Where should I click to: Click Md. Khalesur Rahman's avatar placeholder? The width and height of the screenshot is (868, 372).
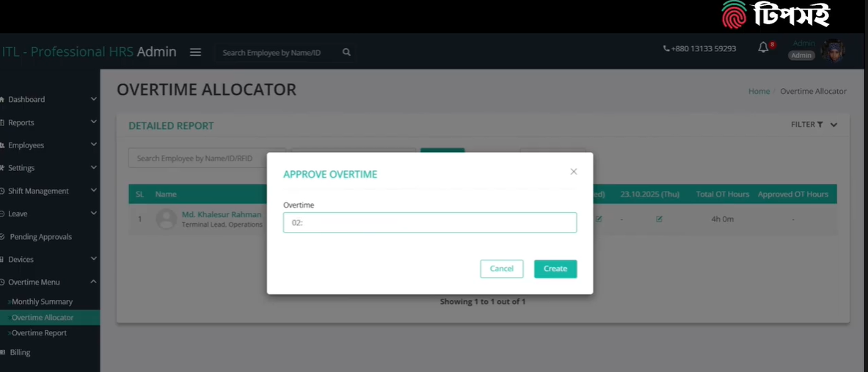pyautogui.click(x=166, y=219)
